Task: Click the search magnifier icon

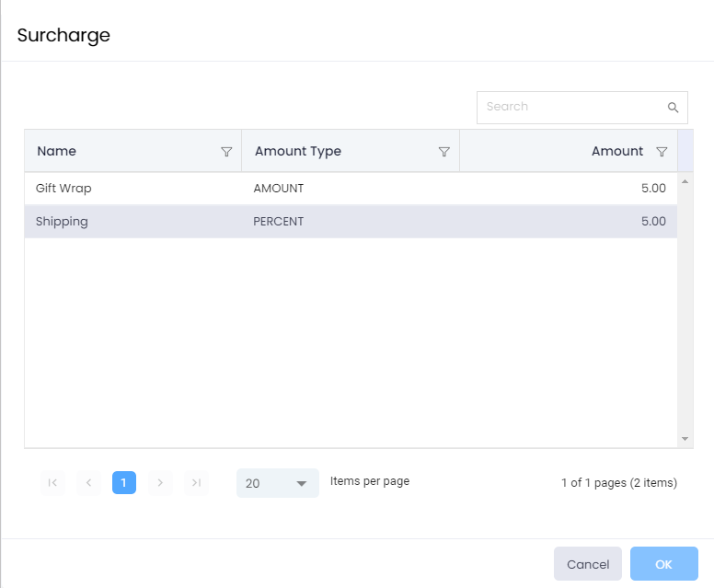Action: pos(673,108)
